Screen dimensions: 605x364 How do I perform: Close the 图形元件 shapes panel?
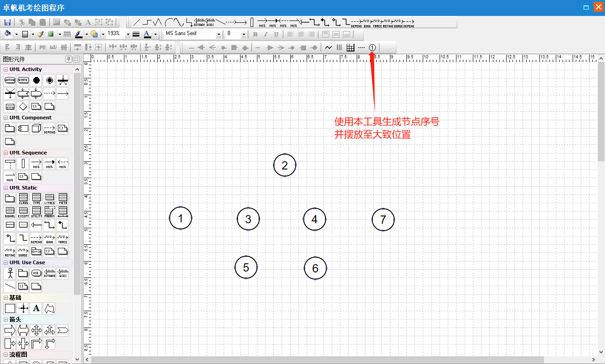coord(76,59)
